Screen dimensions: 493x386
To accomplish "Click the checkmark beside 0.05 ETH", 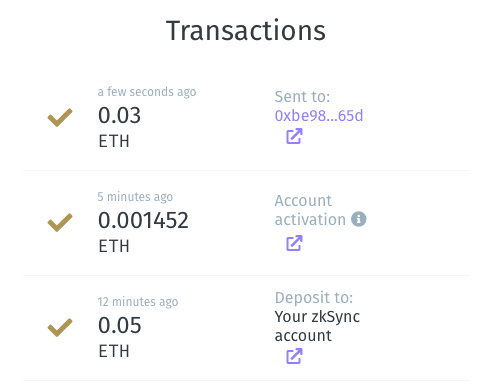I will click(60, 327).
